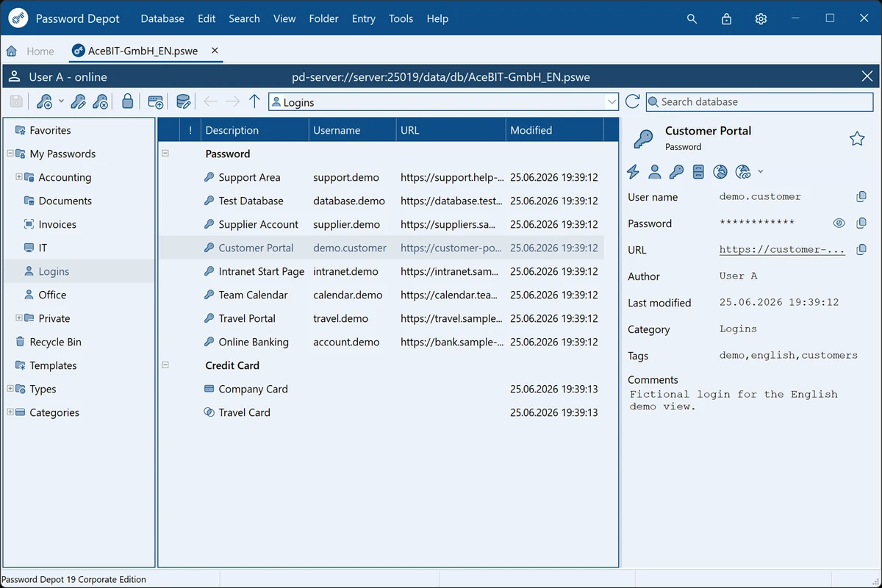Select the Travel Card entry
Image resolution: width=882 pixels, height=588 pixels.
coord(381,412)
